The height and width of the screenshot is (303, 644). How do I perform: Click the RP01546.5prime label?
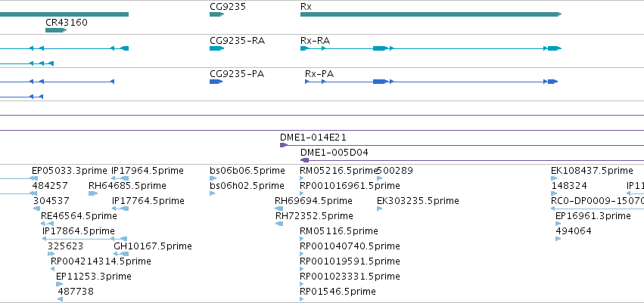click(338, 292)
